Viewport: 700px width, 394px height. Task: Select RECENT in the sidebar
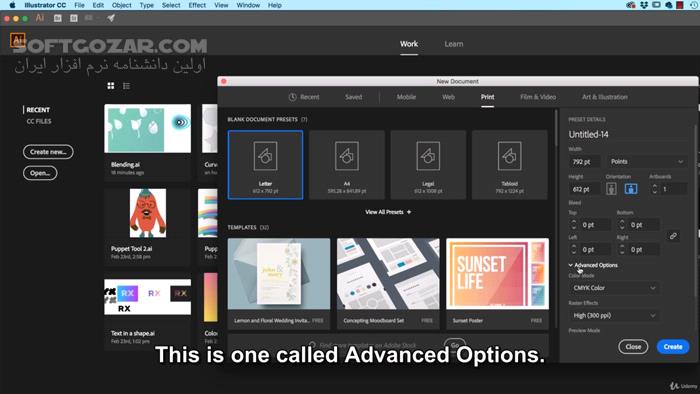38,110
